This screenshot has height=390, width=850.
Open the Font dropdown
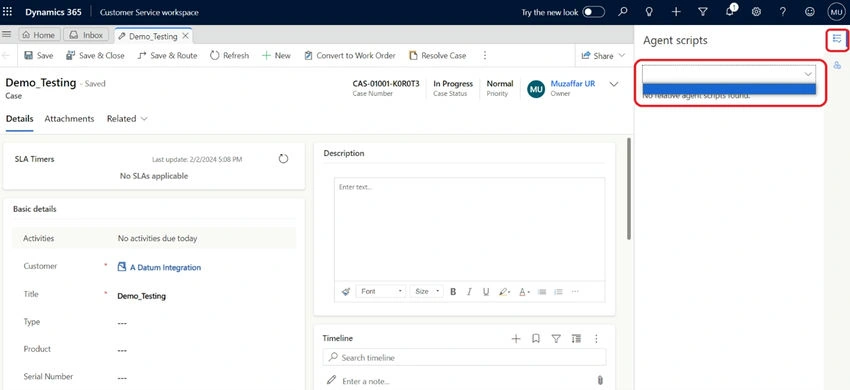pyautogui.click(x=381, y=292)
